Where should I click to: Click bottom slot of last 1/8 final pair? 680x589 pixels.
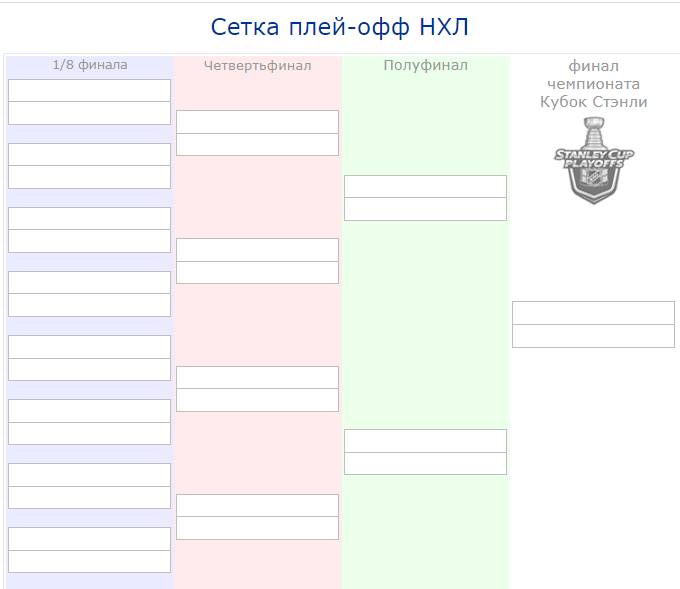90,561
